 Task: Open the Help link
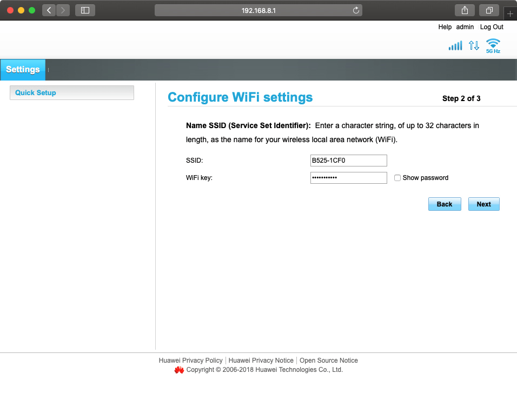coord(445,27)
